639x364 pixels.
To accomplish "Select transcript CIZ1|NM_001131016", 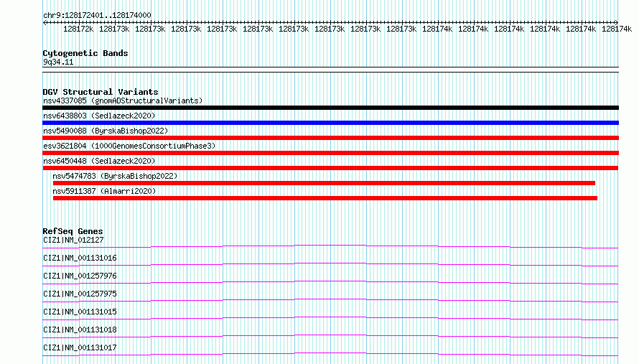I will click(80, 258).
